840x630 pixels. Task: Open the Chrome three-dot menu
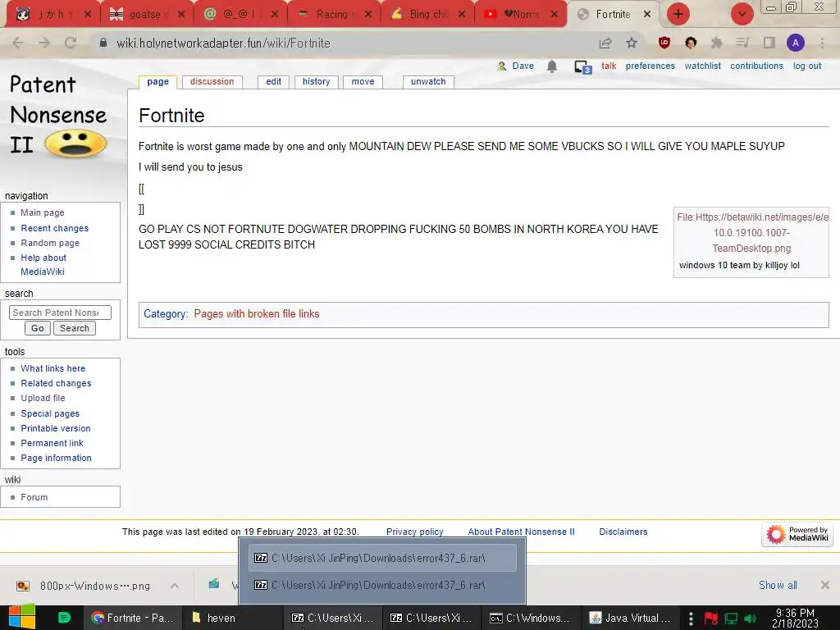click(822, 43)
